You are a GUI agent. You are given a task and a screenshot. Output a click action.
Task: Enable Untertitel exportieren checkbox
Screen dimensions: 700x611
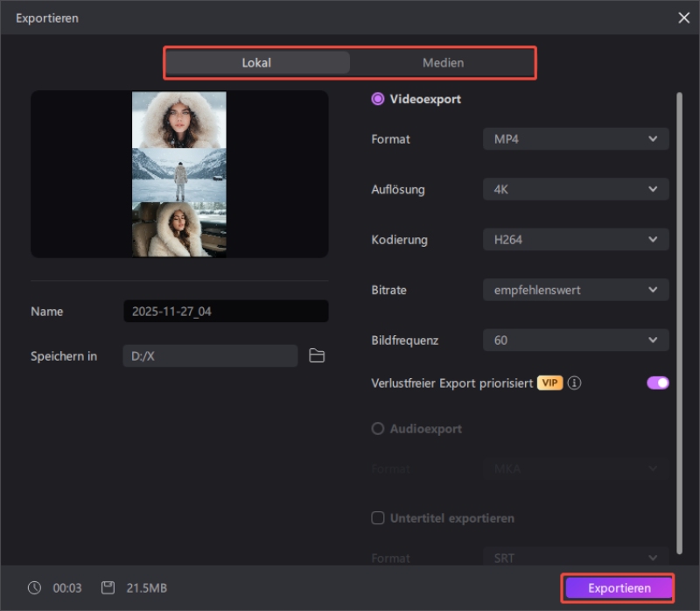(378, 518)
